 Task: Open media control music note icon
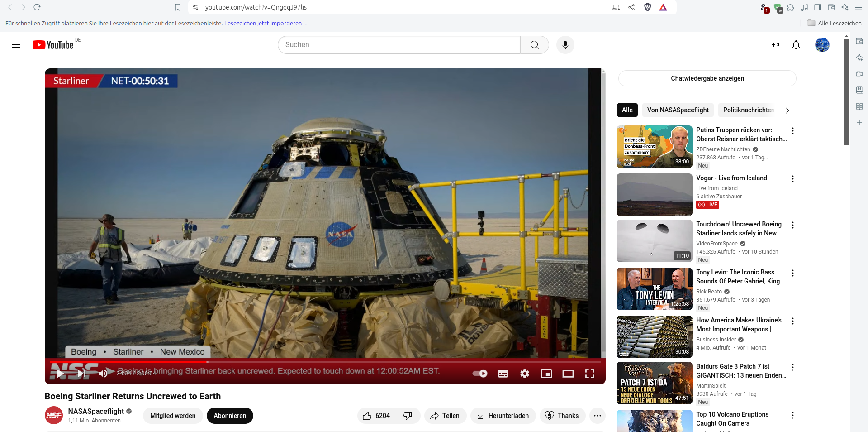(804, 7)
